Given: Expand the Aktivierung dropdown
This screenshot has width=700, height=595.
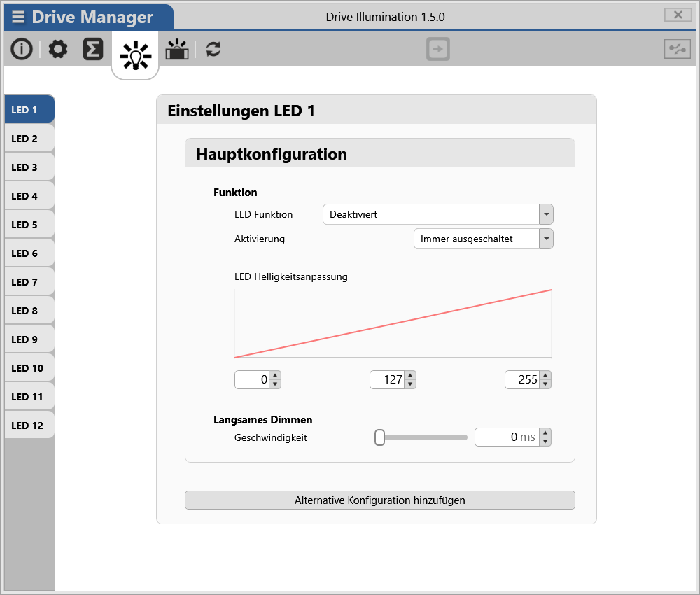Looking at the screenshot, I should pyautogui.click(x=546, y=239).
